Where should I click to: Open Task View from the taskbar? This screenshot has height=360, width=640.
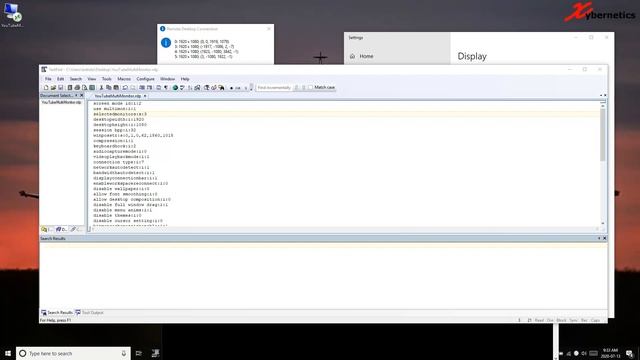coord(139,353)
